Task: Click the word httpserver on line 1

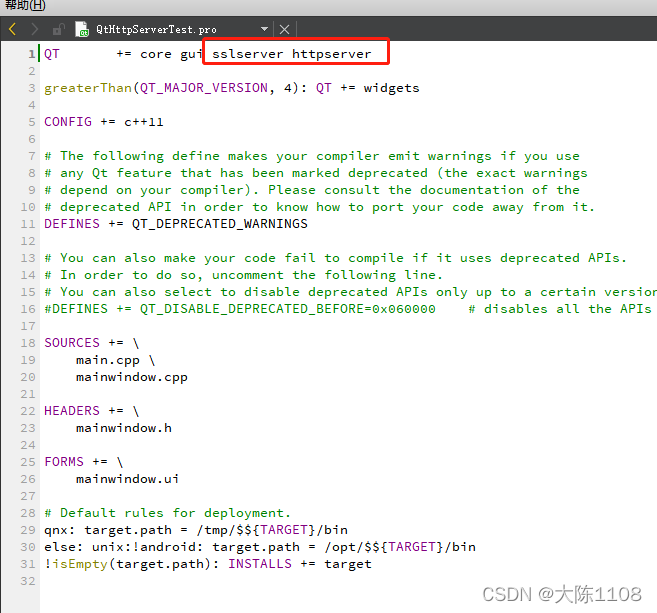Action: (331, 54)
